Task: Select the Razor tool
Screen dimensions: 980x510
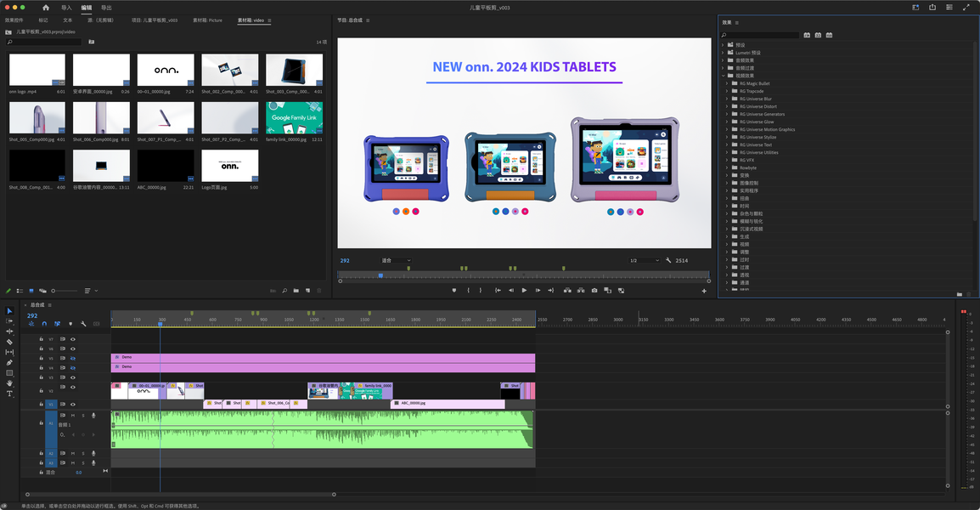Action: click(x=9, y=342)
